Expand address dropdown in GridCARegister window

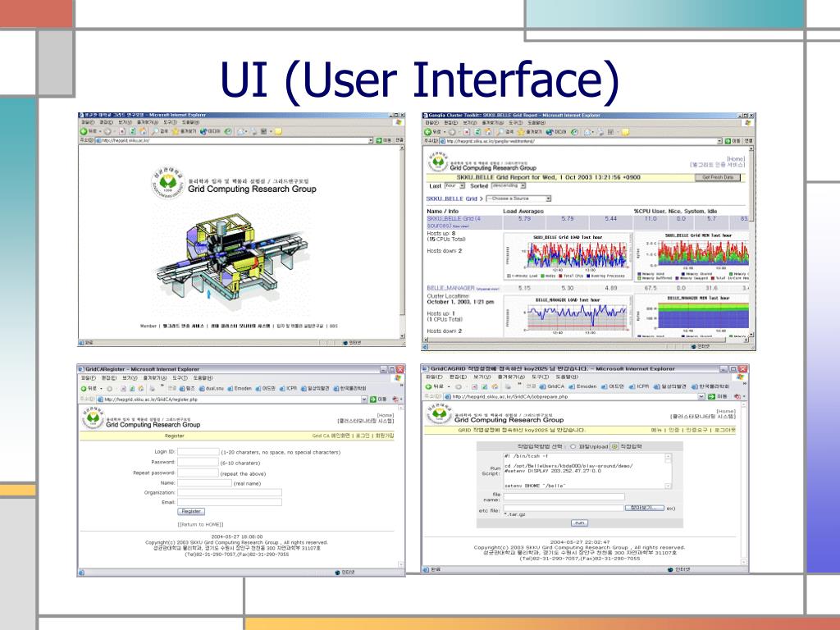tap(364, 399)
